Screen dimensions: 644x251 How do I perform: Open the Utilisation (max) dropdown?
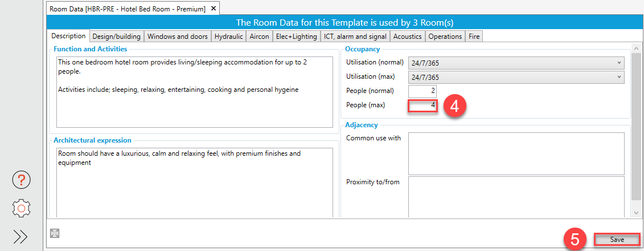[516, 77]
